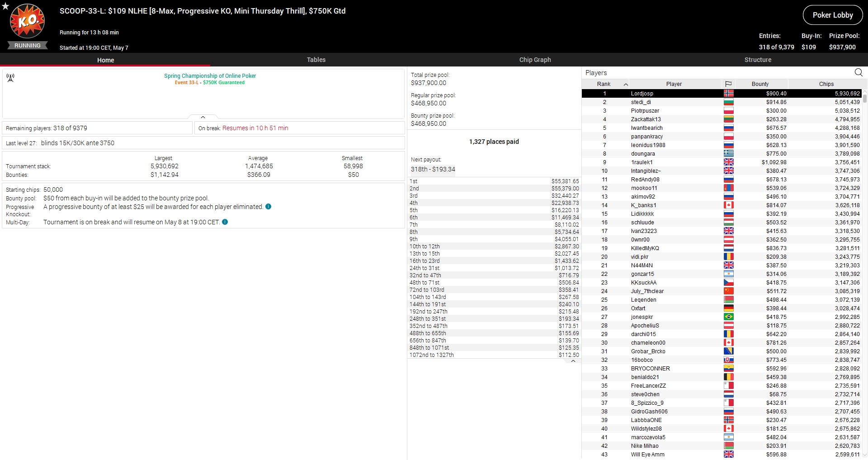Click KKsuckAA's Czech flag icon

pos(728,283)
